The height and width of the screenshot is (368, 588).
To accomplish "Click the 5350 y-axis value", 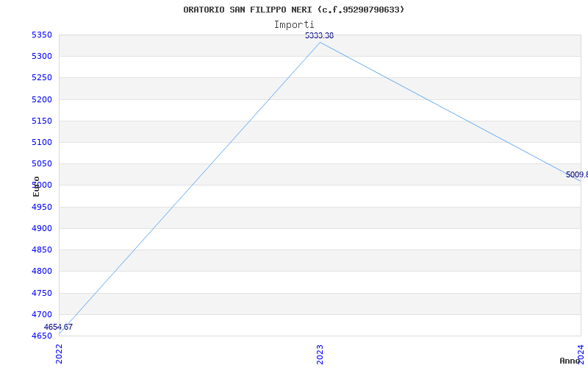I will click(x=42, y=35).
